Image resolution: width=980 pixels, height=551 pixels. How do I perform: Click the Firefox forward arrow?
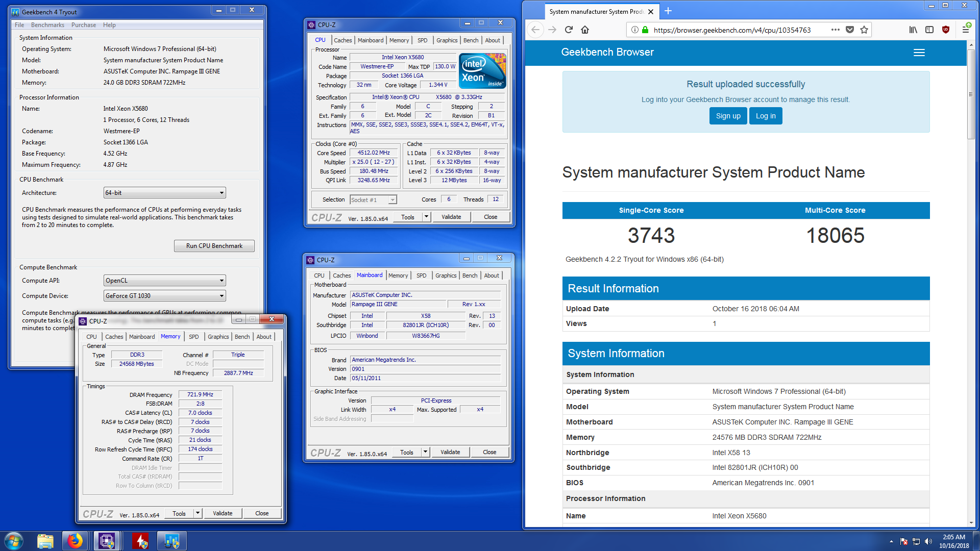click(x=552, y=30)
